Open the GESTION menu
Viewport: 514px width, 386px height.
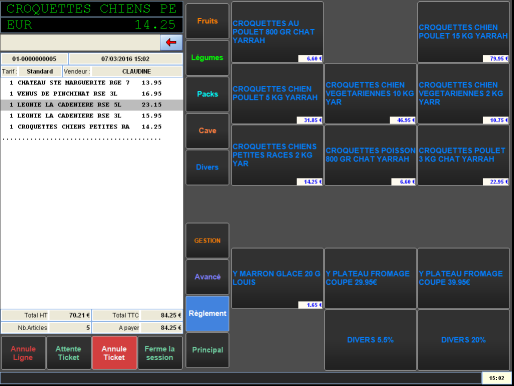(207, 241)
